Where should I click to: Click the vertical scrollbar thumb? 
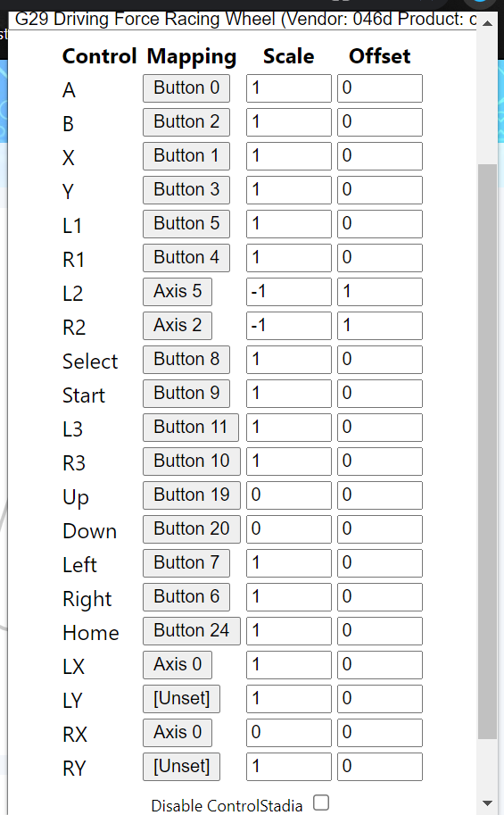pyautogui.click(x=487, y=451)
